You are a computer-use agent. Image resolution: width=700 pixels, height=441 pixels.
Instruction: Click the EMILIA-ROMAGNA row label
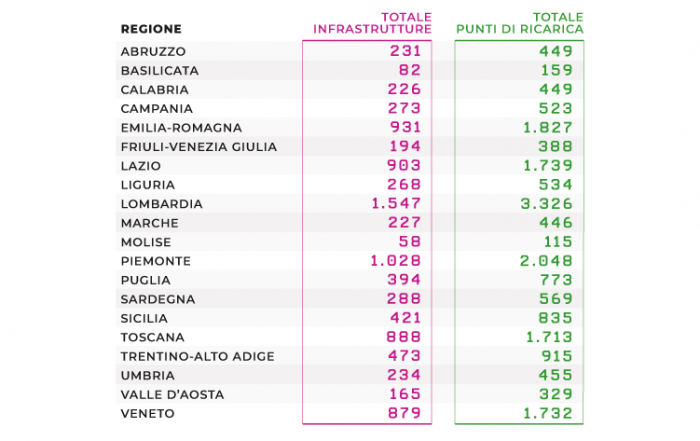pyautogui.click(x=181, y=128)
